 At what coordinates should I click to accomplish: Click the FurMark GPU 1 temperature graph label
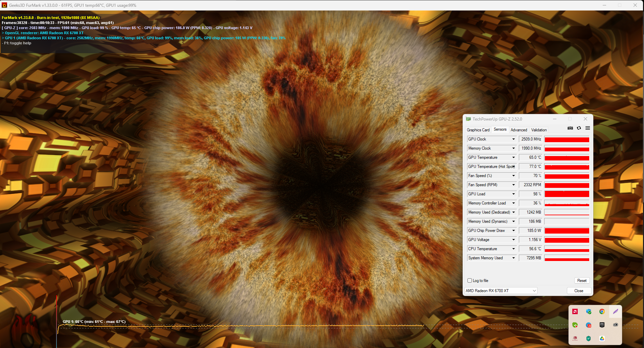coord(94,322)
